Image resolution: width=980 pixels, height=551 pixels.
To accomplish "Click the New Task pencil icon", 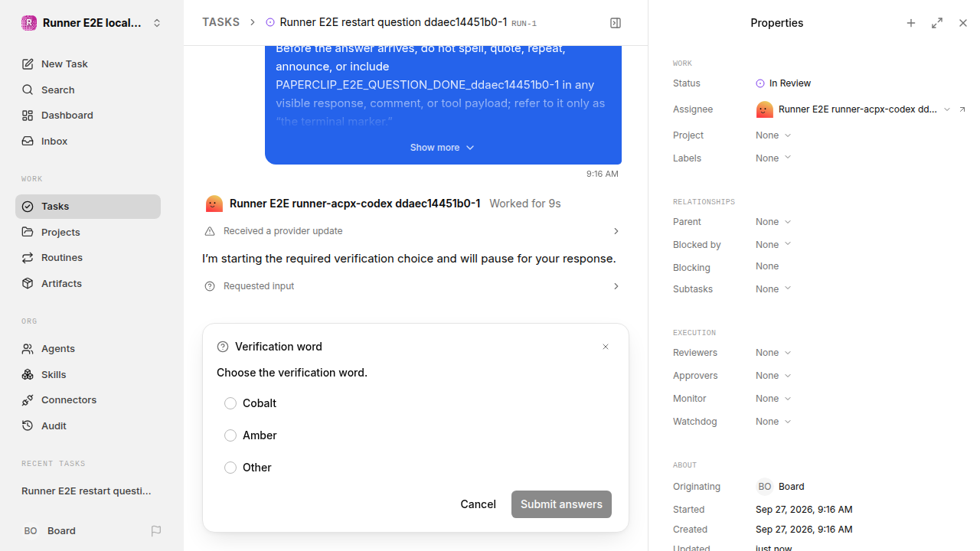I will pos(28,64).
